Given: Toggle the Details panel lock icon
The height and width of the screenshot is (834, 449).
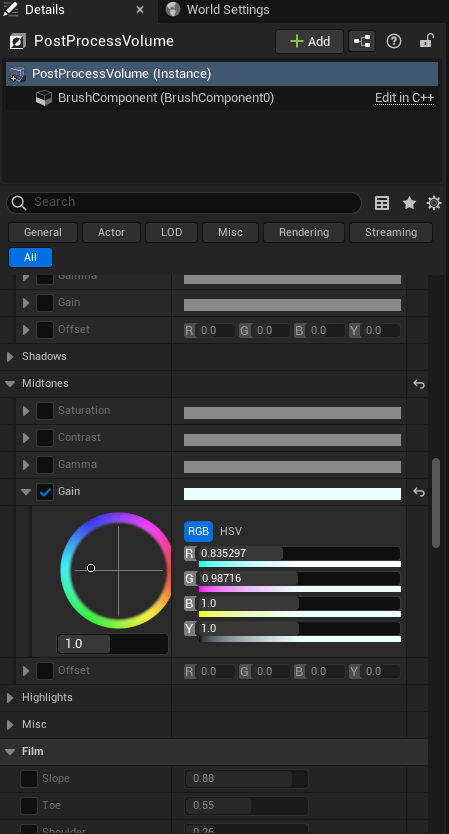Looking at the screenshot, I should pos(426,41).
